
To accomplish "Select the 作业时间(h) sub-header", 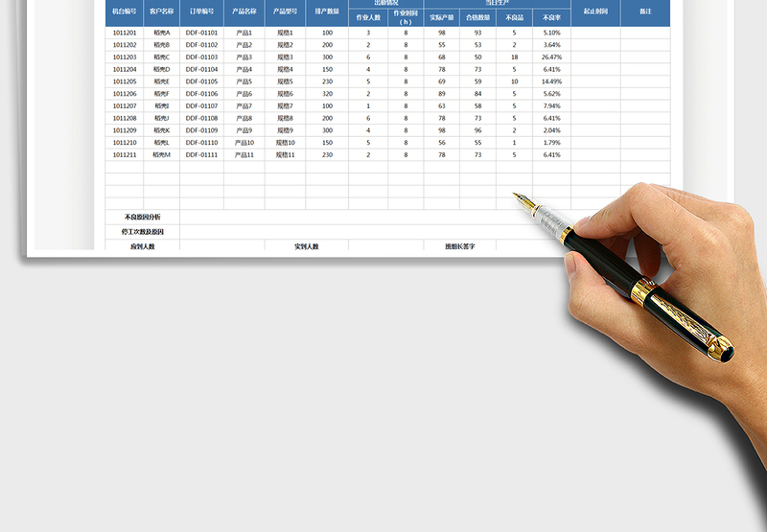I will tap(406, 17).
